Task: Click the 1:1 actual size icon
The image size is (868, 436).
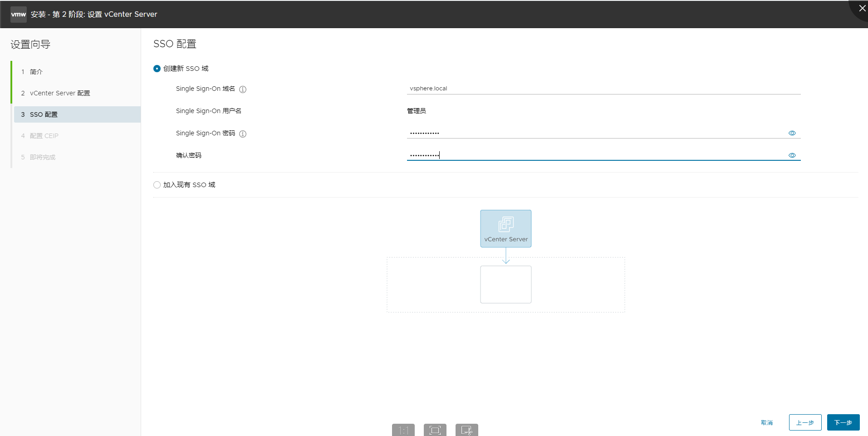Action: (x=403, y=430)
